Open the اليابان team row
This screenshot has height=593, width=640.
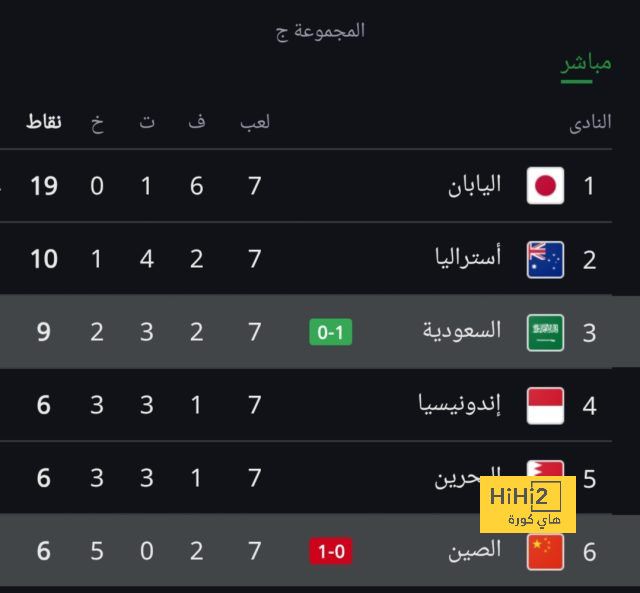click(x=306, y=186)
